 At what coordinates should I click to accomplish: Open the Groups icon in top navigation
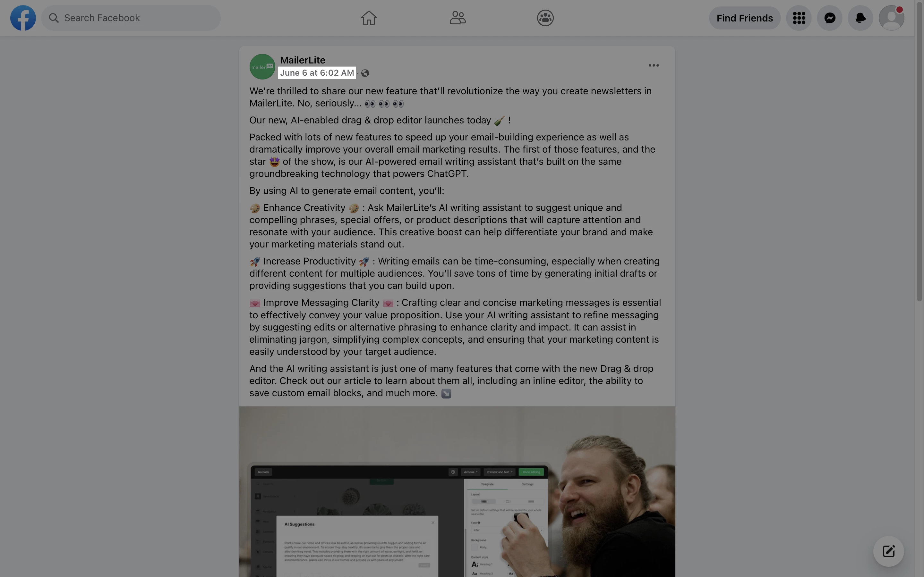coord(545,18)
